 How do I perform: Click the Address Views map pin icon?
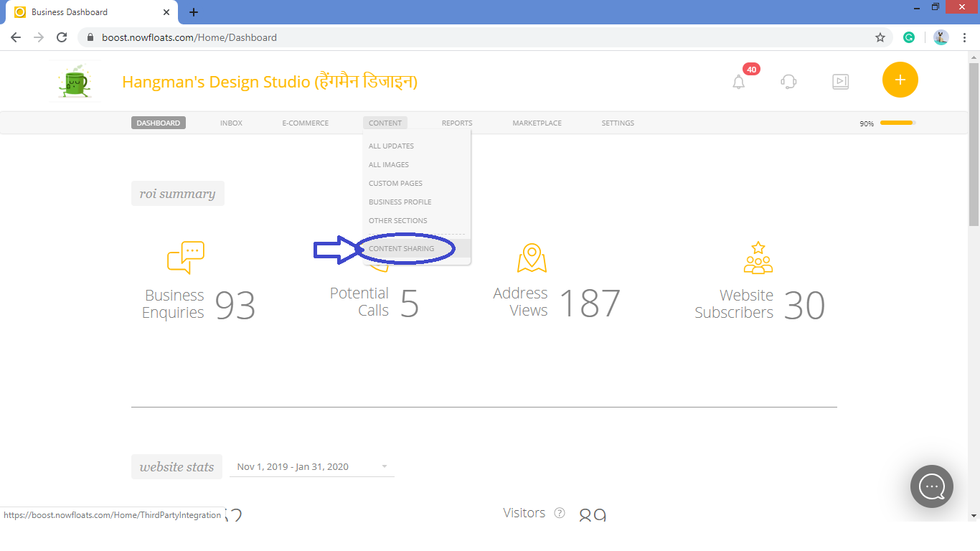[532, 258]
